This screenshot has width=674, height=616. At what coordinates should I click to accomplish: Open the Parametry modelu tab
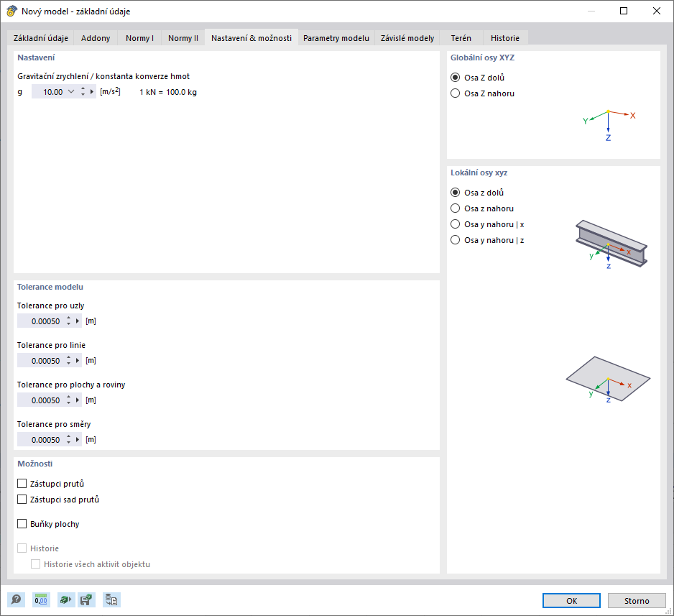[336, 38]
